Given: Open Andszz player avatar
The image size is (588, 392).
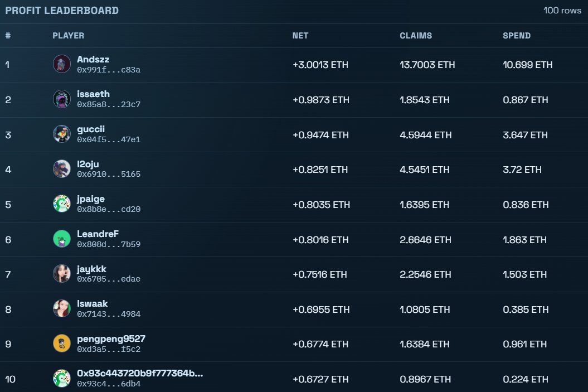Looking at the screenshot, I should coord(62,64).
